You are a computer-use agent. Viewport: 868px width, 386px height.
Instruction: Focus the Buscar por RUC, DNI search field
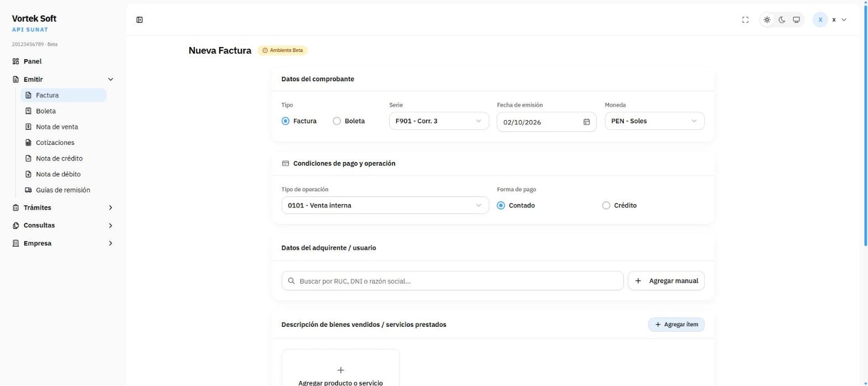coord(452,281)
